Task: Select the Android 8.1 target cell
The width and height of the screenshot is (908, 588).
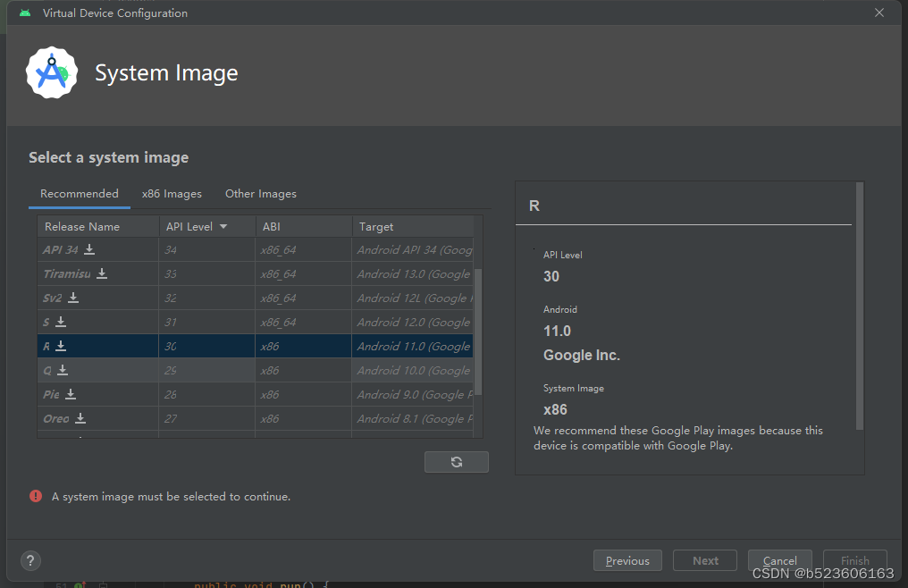Action: [413, 418]
